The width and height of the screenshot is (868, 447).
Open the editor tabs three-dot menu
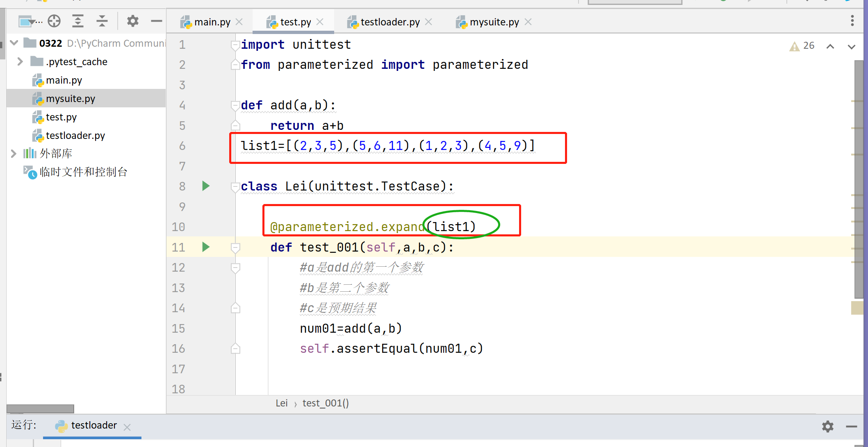(852, 21)
